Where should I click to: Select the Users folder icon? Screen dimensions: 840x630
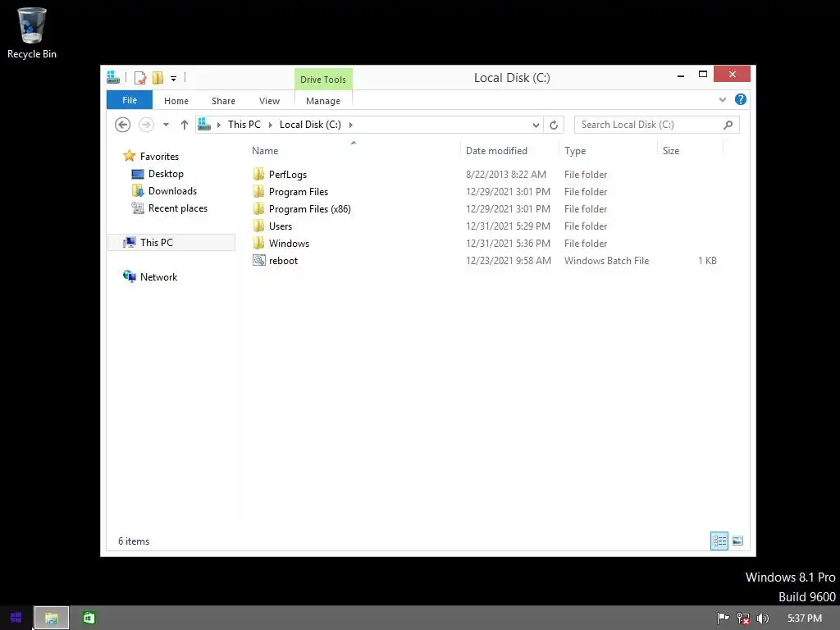coord(258,226)
